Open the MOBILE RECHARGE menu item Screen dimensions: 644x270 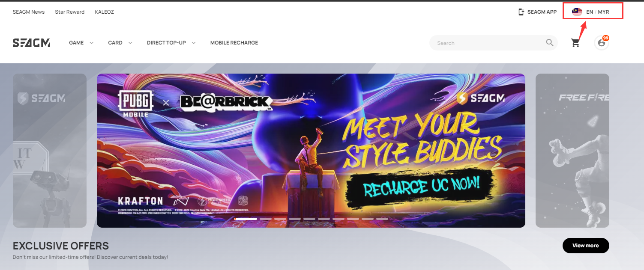click(x=234, y=43)
